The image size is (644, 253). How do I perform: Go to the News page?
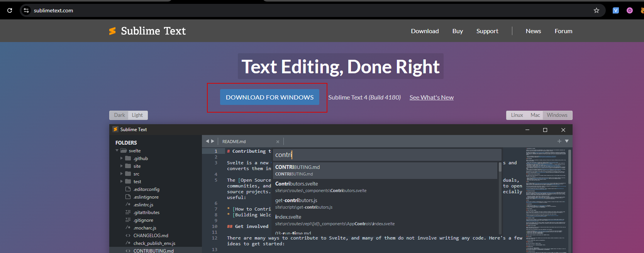533,31
